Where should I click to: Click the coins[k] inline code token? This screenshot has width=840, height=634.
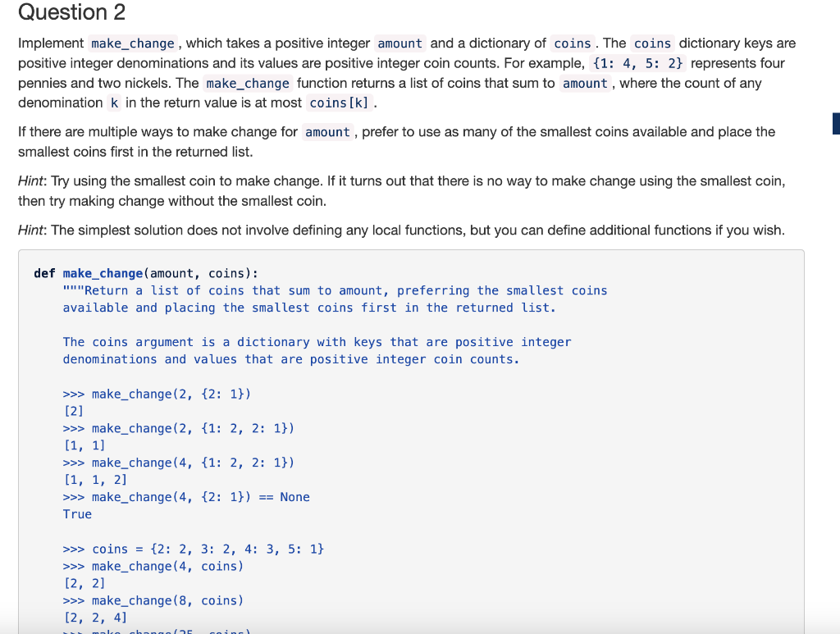[339, 103]
